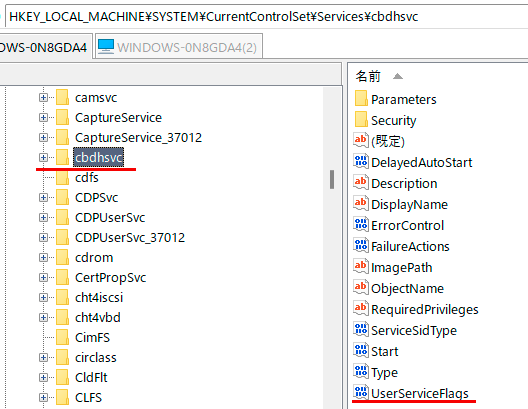Click the string icon of RequiredPrivileges

click(361, 308)
